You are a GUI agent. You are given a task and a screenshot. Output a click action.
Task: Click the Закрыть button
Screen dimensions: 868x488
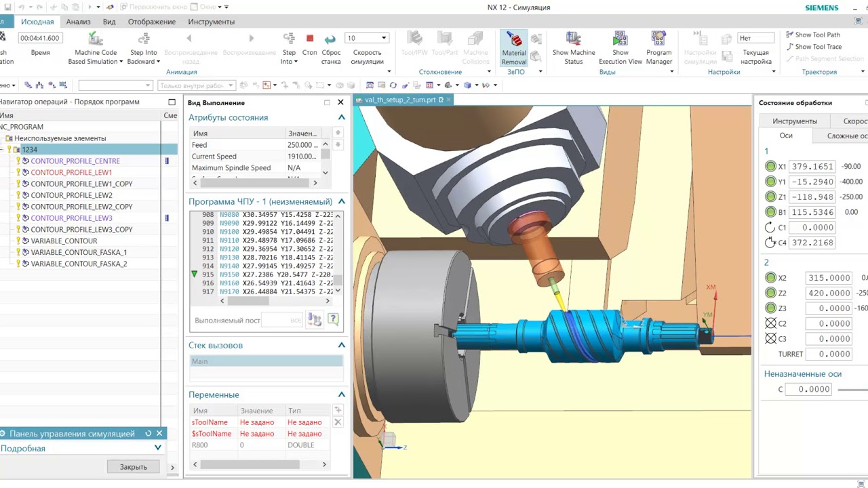pyautogui.click(x=134, y=466)
